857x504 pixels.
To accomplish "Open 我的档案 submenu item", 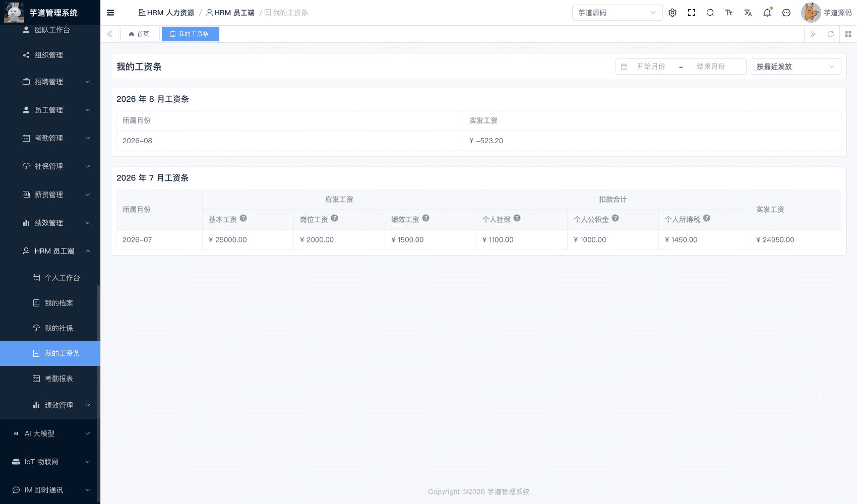I will pos(50,303).
